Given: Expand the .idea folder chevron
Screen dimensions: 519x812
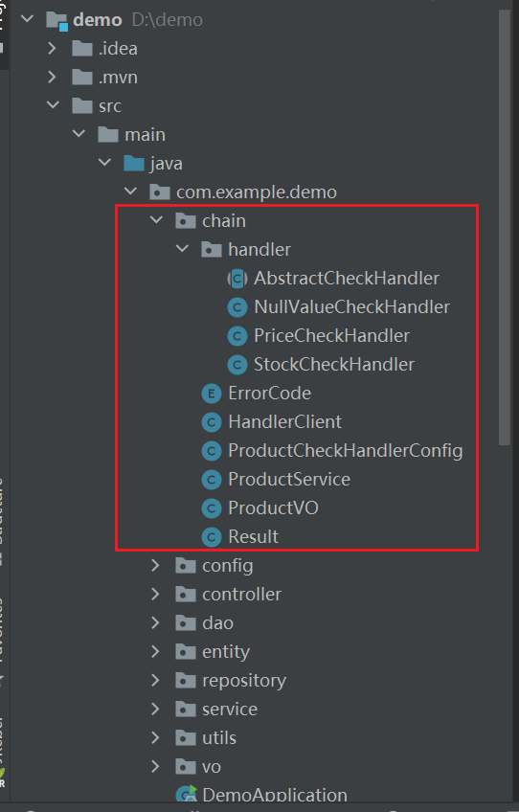Looking at the screenshot, I should tap(52, 49).
